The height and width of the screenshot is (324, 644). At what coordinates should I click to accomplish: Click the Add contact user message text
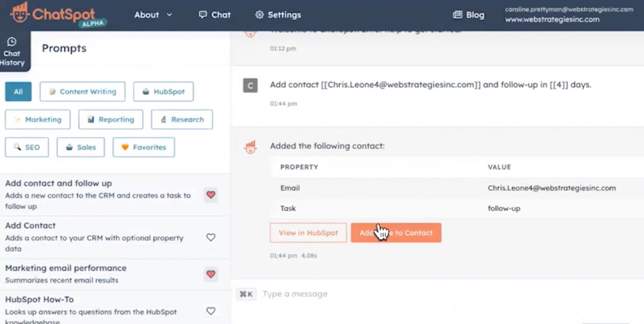click(431, 85)
